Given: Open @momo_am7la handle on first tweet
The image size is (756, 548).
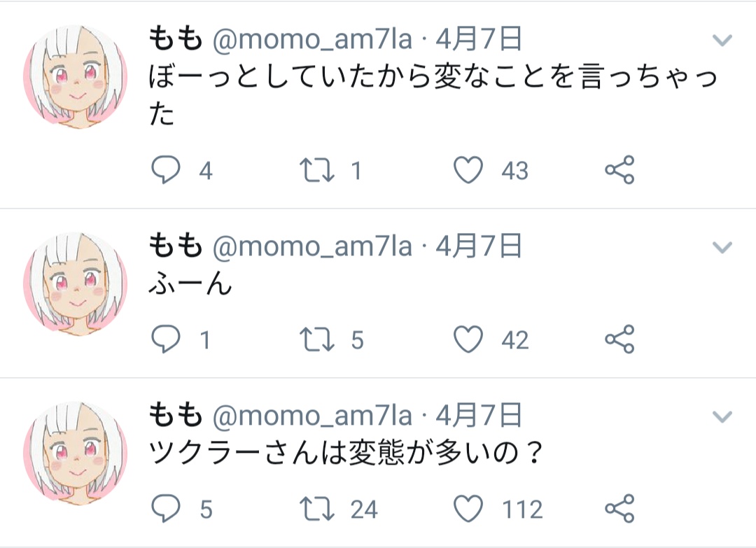Looking at the screenshot, I should coord(311,40).
